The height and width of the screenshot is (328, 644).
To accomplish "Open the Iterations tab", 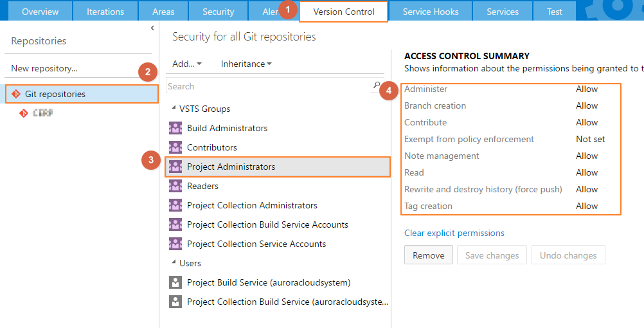I will 105,12.
